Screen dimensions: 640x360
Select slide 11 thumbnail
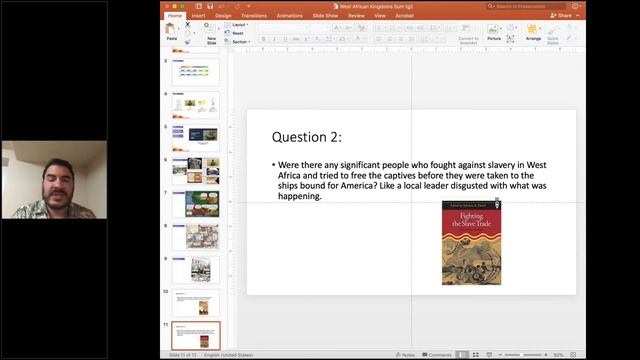196,336
